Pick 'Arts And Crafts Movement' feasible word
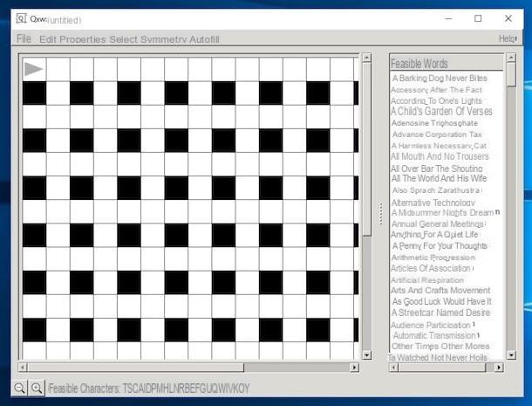532x406 pixels. 440,290
